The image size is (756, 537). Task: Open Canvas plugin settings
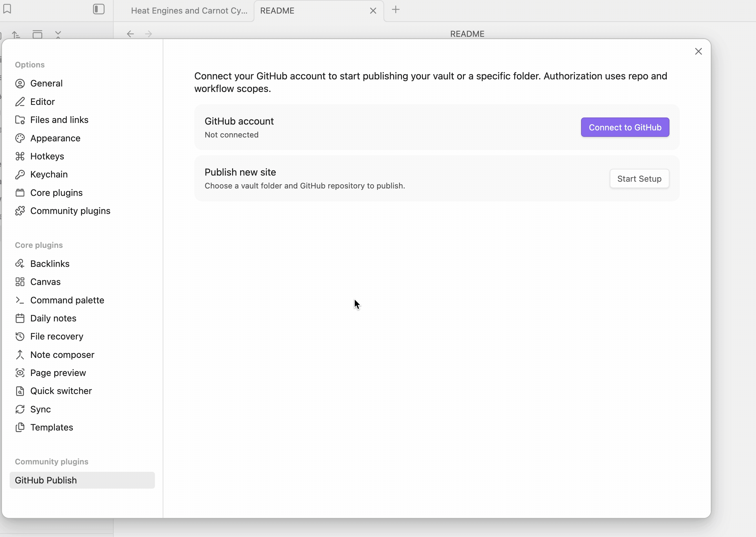[x=82, y=282]
